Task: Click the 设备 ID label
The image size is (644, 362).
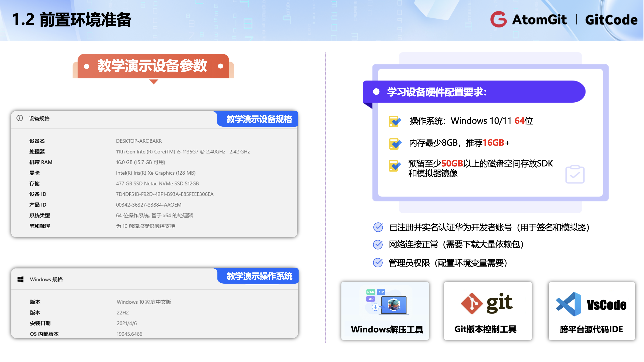Action: pyautogui.click(x=38, y=194)
